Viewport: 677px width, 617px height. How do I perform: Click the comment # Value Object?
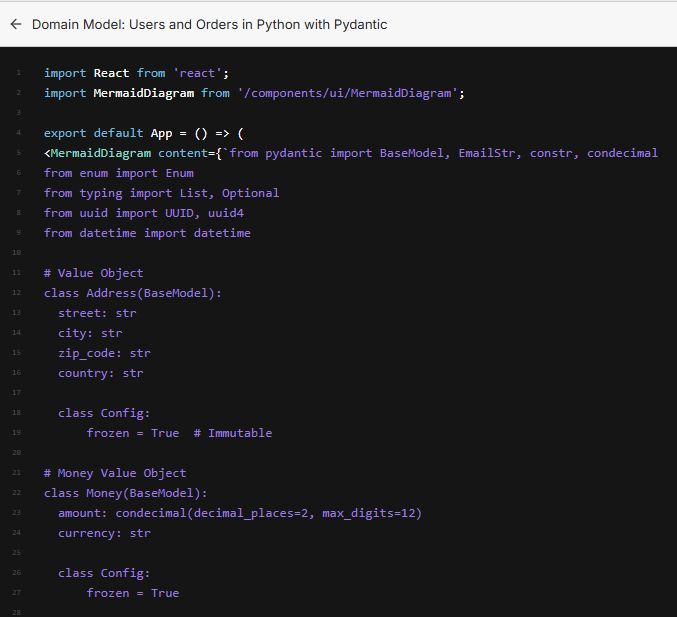point(94,273)
